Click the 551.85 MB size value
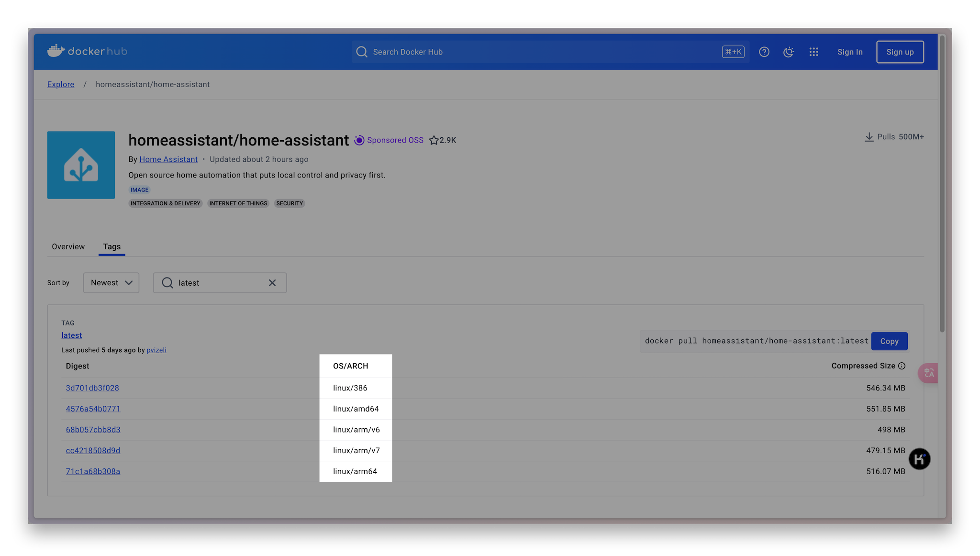980x556 pixels. pos(886,409)
